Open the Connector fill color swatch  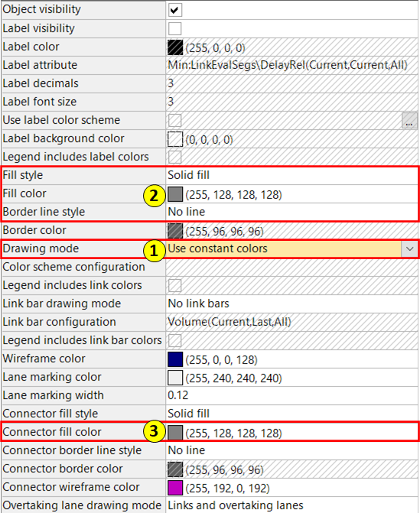[175, 433]
